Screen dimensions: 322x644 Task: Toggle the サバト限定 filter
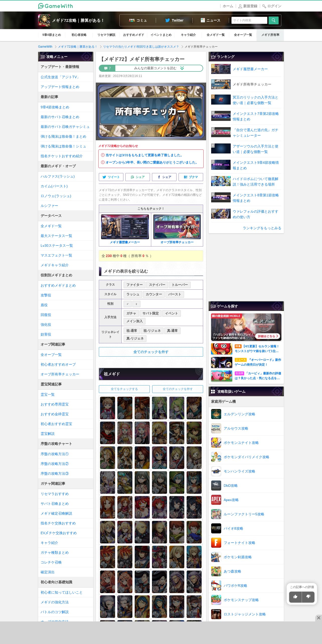tap(150, 313)
